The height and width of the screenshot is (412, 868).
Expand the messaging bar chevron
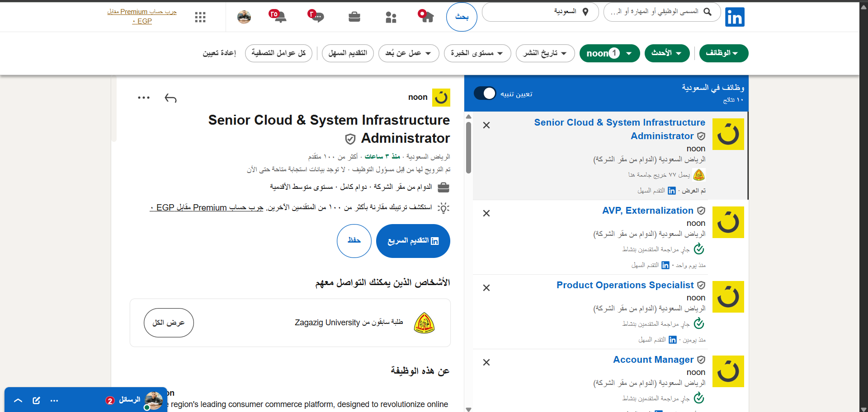tap(18, 401)
